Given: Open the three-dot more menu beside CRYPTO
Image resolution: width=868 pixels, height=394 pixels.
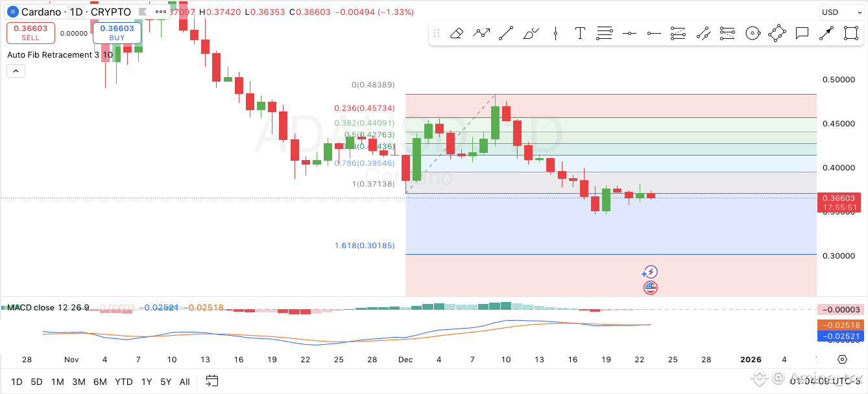Looking at the screenshot, I should click(x=161, y=12).
